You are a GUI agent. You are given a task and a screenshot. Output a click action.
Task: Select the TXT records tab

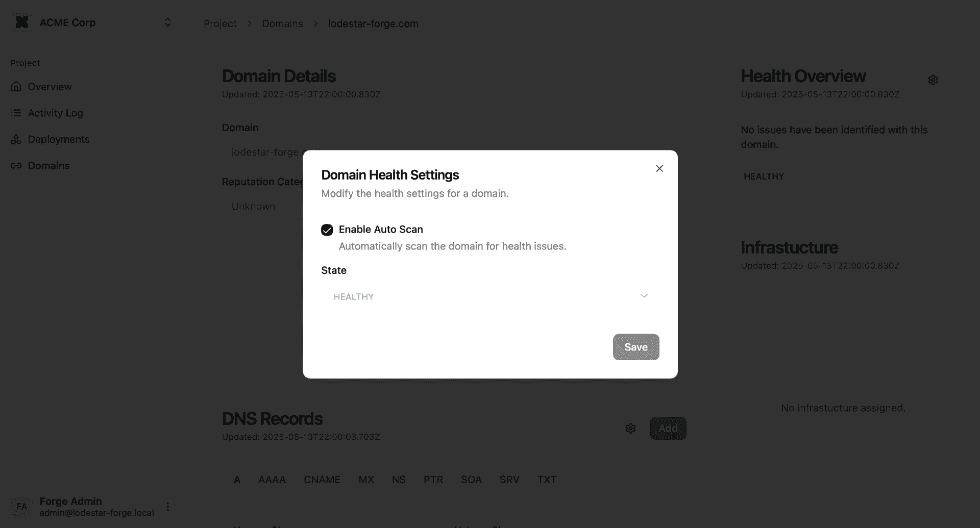click(547, 480)
